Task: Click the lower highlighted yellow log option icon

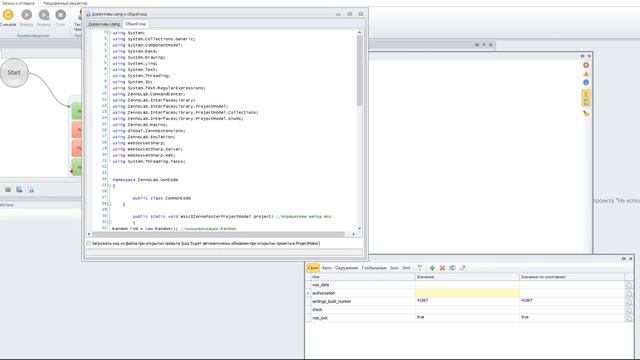Action: (586, 102)
